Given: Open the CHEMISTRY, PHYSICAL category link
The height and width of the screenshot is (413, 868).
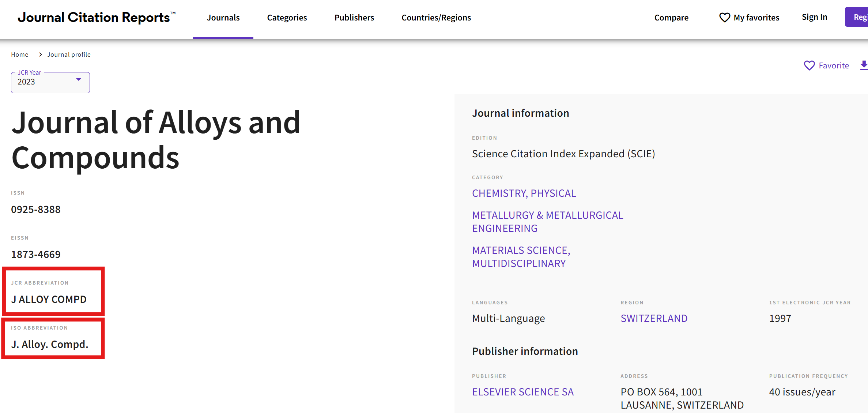Looking at the screenshot, I should [524, 193].
